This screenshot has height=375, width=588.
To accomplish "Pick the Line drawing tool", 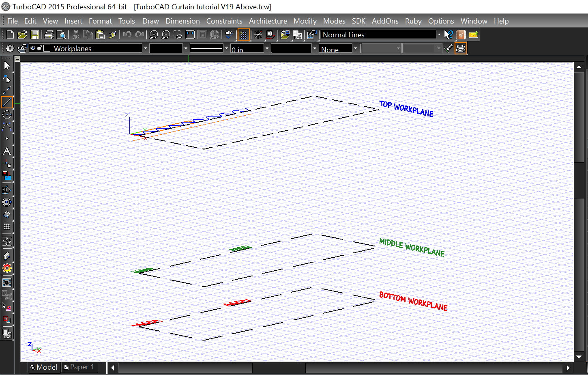I will pos(7,103).
